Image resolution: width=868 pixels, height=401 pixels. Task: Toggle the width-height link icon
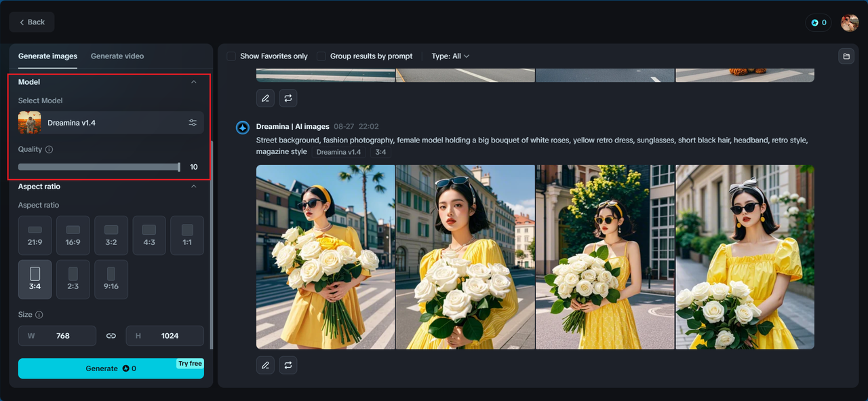pos(111,336)
